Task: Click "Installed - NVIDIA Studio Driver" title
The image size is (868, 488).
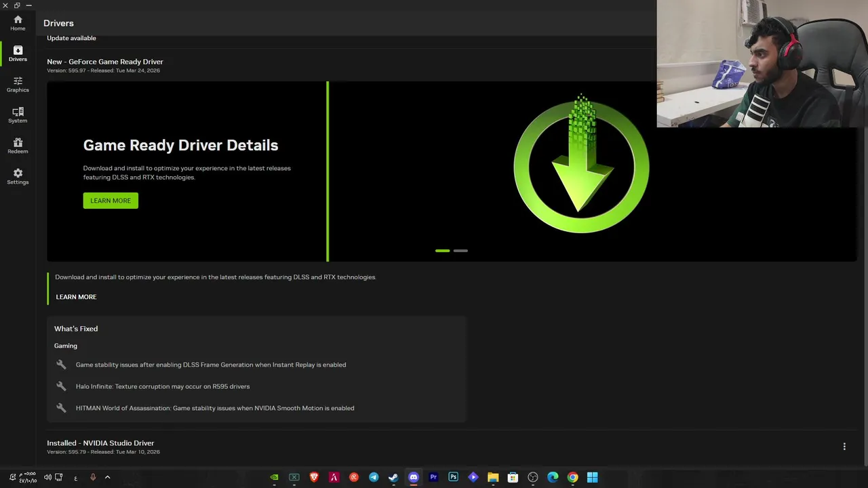Action: pos(100,443)
